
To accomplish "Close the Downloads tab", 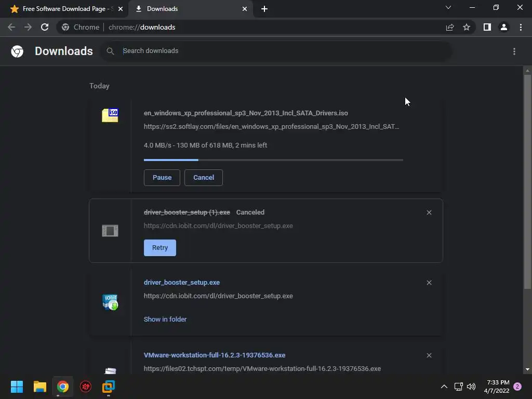I will pos(245,9).
